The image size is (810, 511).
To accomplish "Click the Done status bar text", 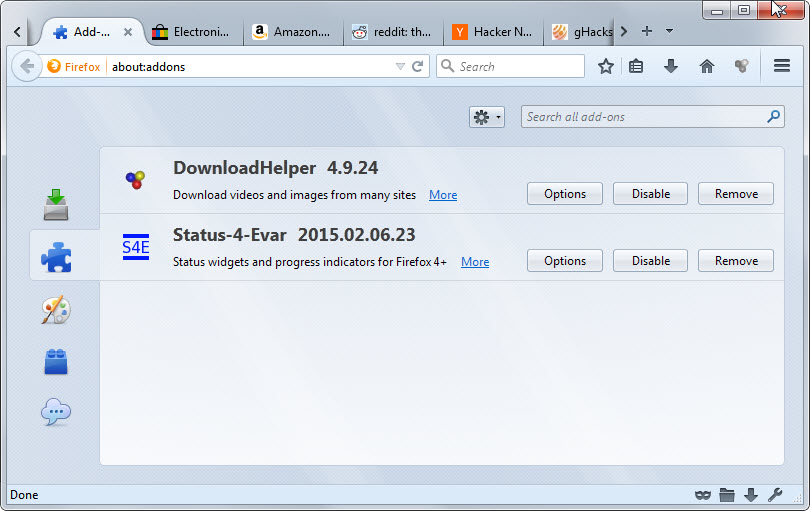I will pos(24,495).
